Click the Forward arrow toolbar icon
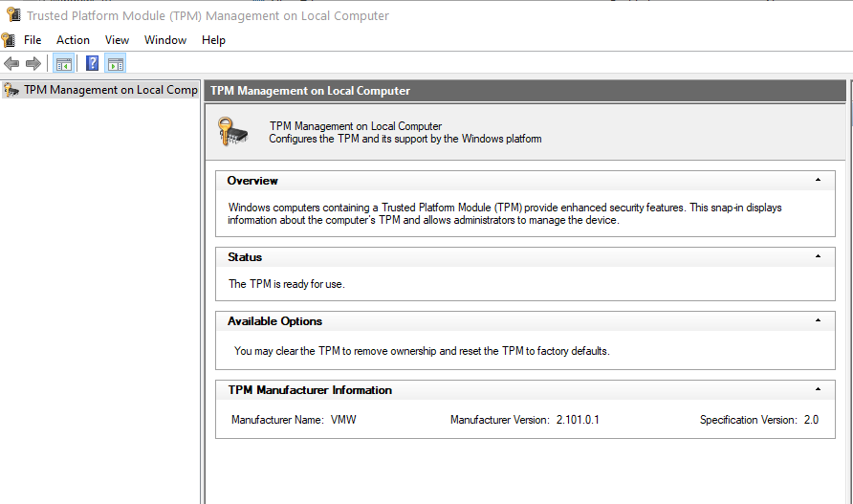Screen dimensions: 853x504 coord(33,64)
